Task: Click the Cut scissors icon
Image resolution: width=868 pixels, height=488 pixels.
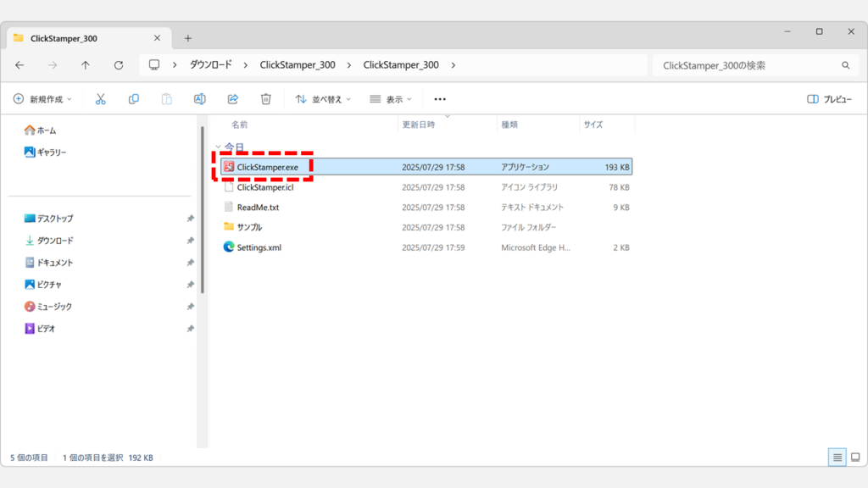Action: 100,99
